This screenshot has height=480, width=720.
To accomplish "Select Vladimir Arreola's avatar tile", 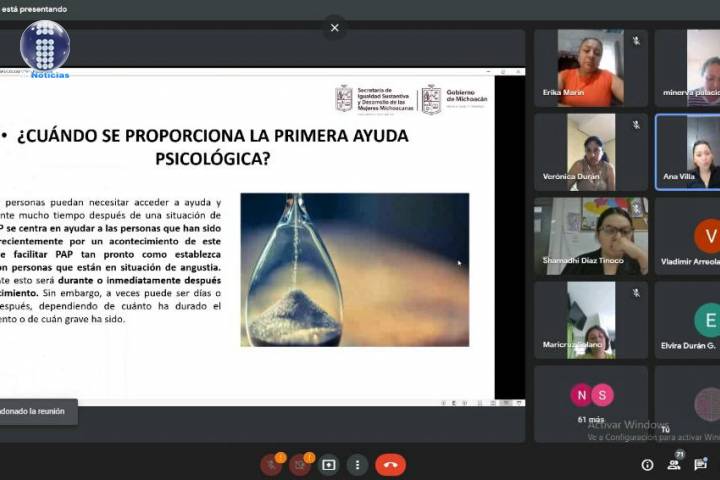I will pyautogui.click(x=690, y=236).
